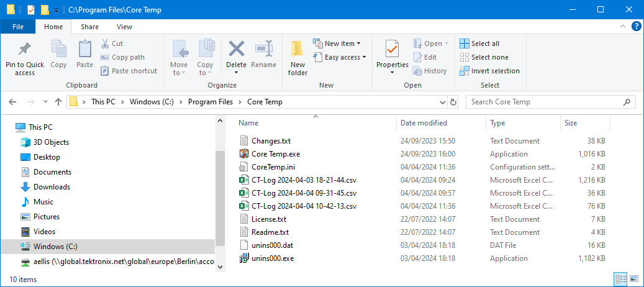Viewport: 644px width, 287px height.
Task: Click Edit in the Open group
Action: tap(425, 57)
